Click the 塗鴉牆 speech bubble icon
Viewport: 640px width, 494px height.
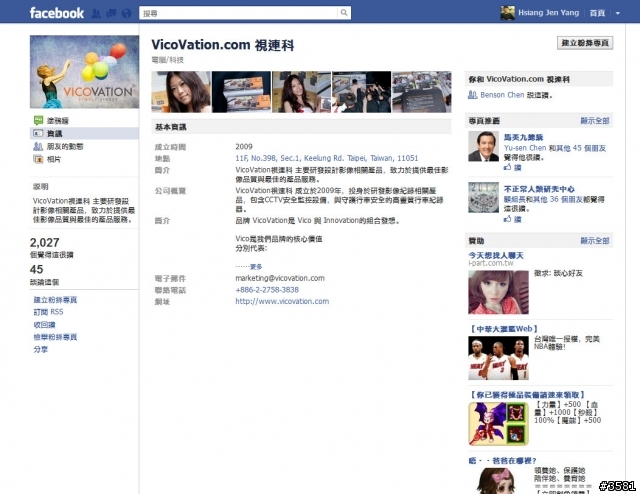(38, 120)
